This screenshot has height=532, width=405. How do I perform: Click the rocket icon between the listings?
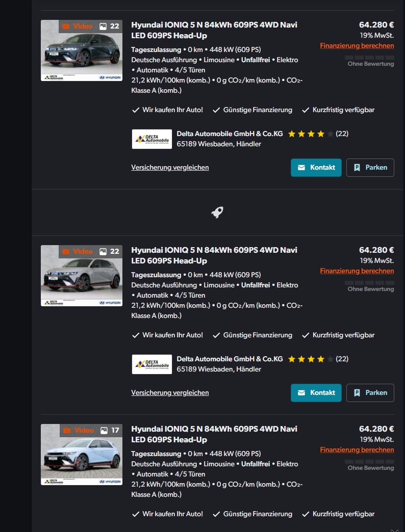(x=217, y=212)
